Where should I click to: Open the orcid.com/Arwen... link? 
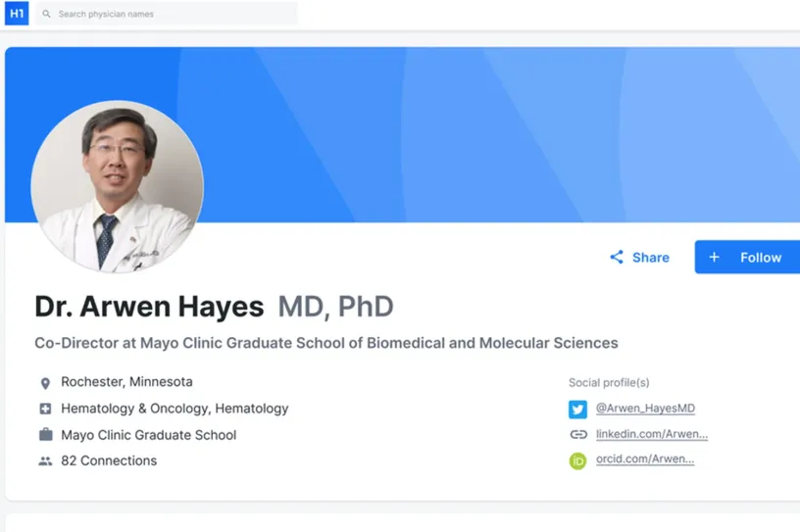click(x=645, y=459)
